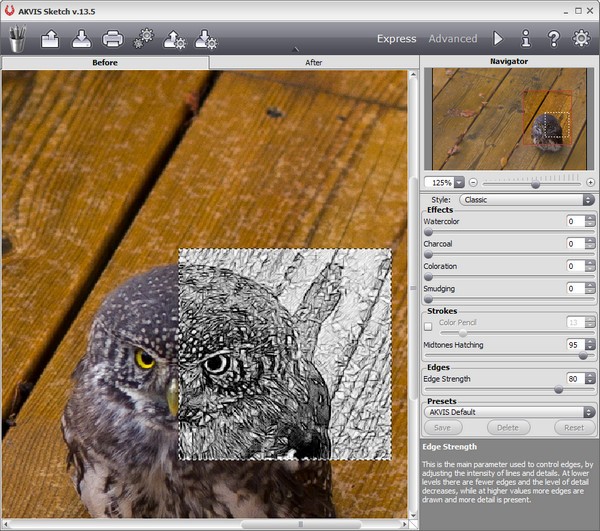Click the Reset presets button

pos(573,428)
